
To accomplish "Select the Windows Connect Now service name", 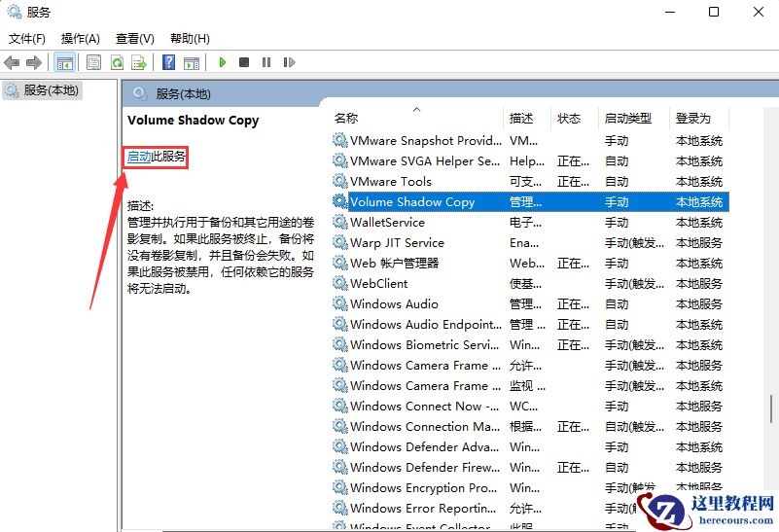I will point(424,406).
